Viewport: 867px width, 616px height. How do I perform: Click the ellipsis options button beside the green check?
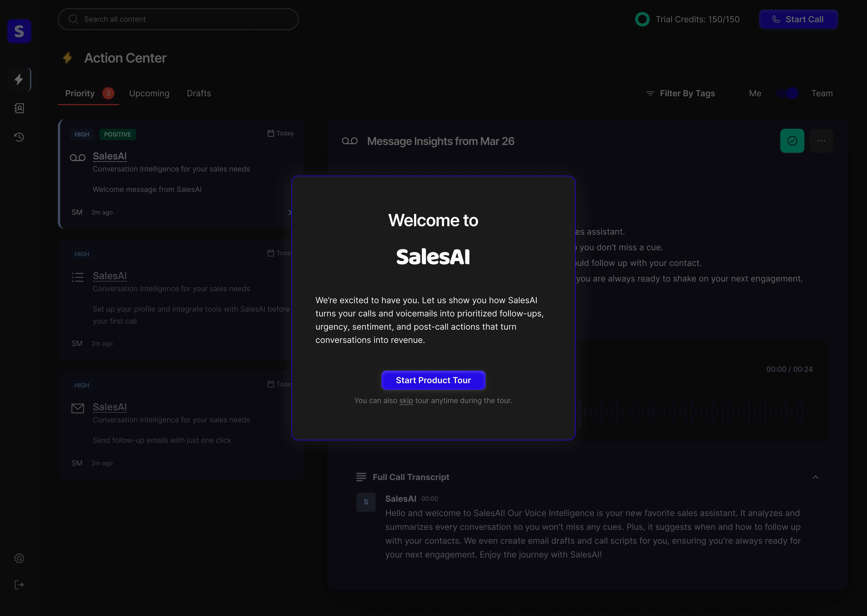coord(821,141)
